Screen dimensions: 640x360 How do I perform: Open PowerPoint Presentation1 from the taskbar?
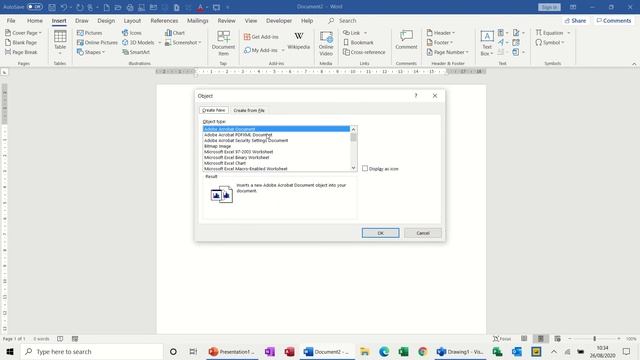(x=232, y=351)
